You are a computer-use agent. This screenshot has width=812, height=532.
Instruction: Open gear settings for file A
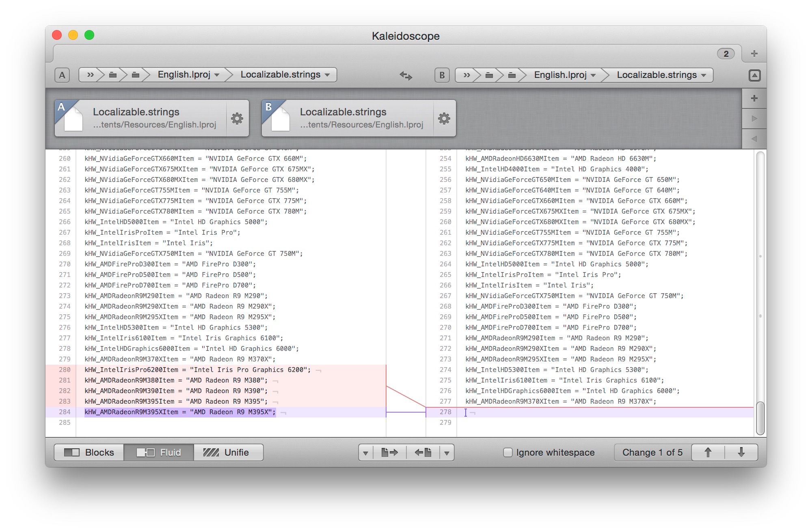coord(237,118)
